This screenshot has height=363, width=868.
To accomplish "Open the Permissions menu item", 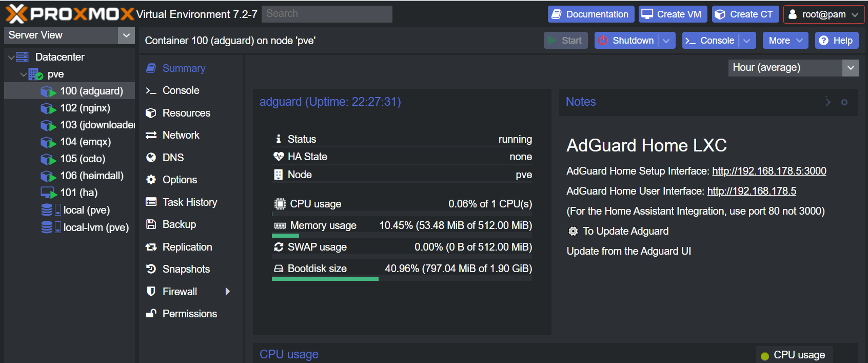I will 190,314.
